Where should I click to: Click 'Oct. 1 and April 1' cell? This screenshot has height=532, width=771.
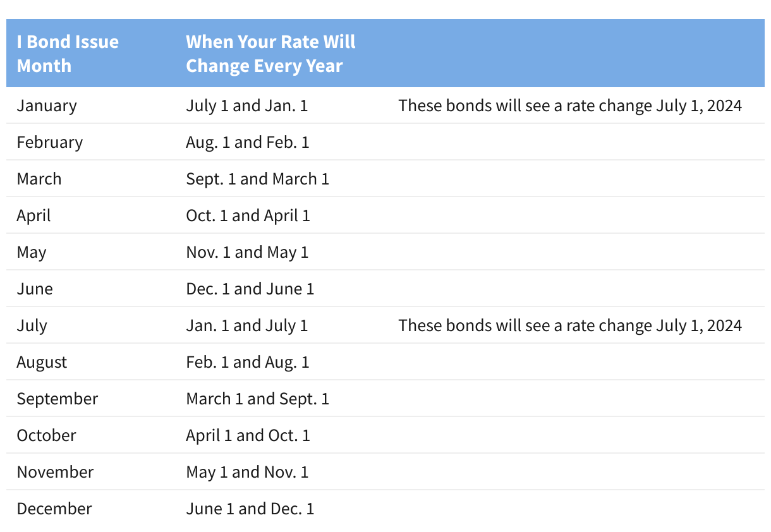[248, 215]
